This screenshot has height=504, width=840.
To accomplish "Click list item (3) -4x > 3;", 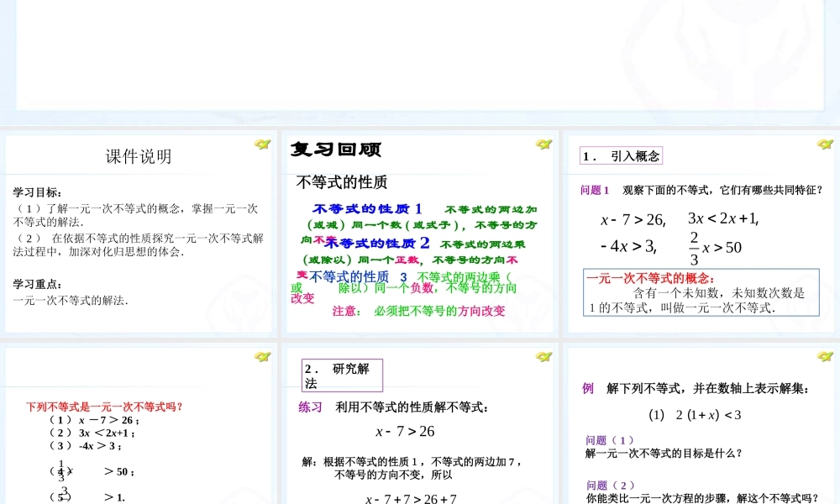I will point(85,446).
